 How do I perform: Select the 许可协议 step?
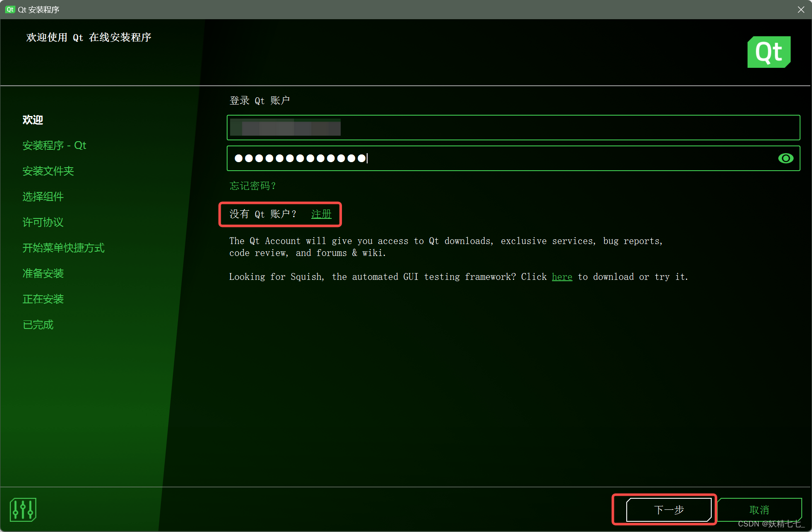click(43, 222)
